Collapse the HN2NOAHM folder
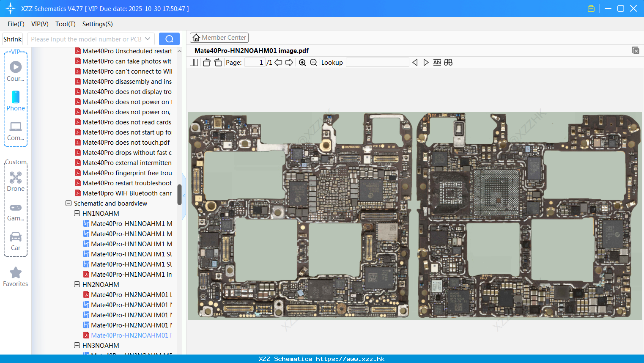The width and height of the screenshot is (644, 363). [77, 284]
